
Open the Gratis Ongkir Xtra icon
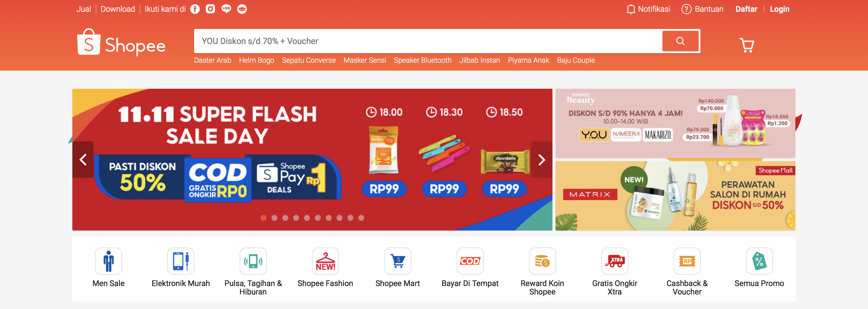pos(615,261)
